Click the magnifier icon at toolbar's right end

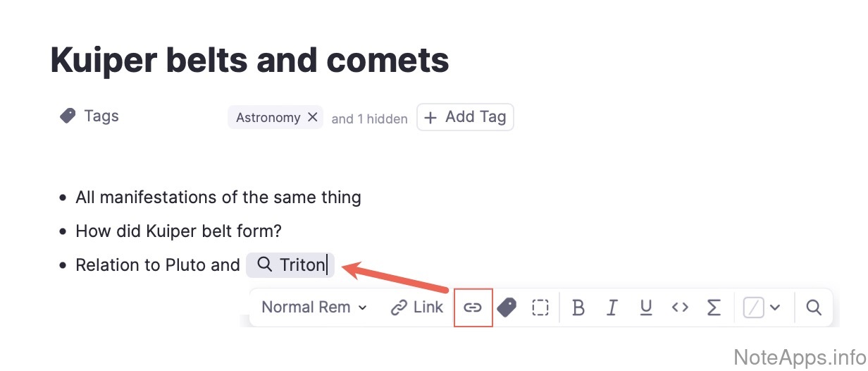pos(814,308)
